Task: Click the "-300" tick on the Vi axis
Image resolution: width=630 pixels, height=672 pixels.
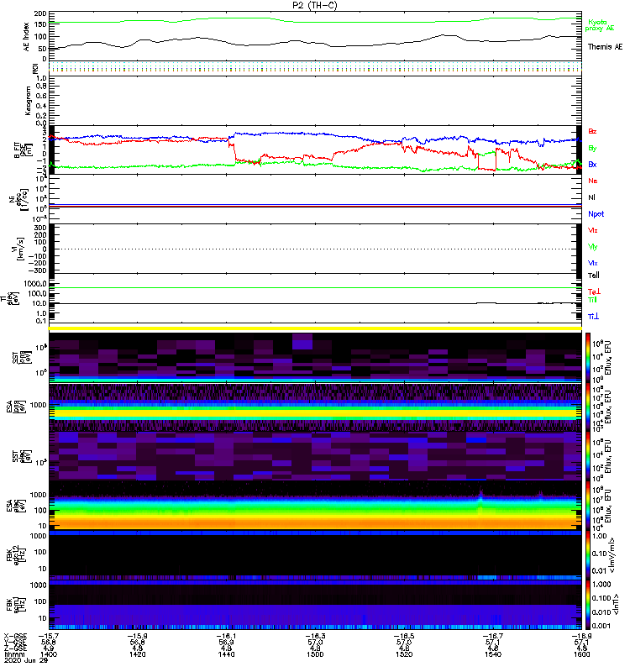Action: tap(38, 270)
